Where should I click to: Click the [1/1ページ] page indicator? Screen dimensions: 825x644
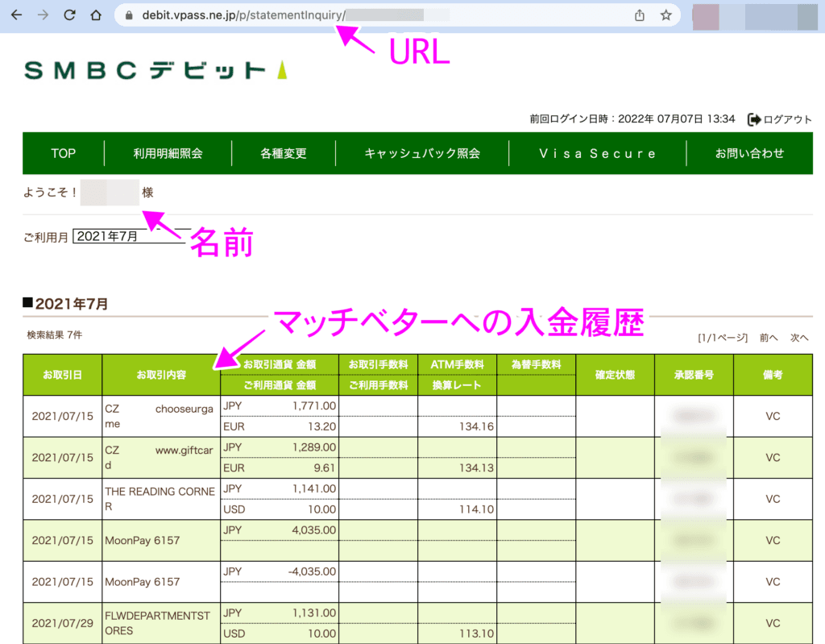point(723,338)
